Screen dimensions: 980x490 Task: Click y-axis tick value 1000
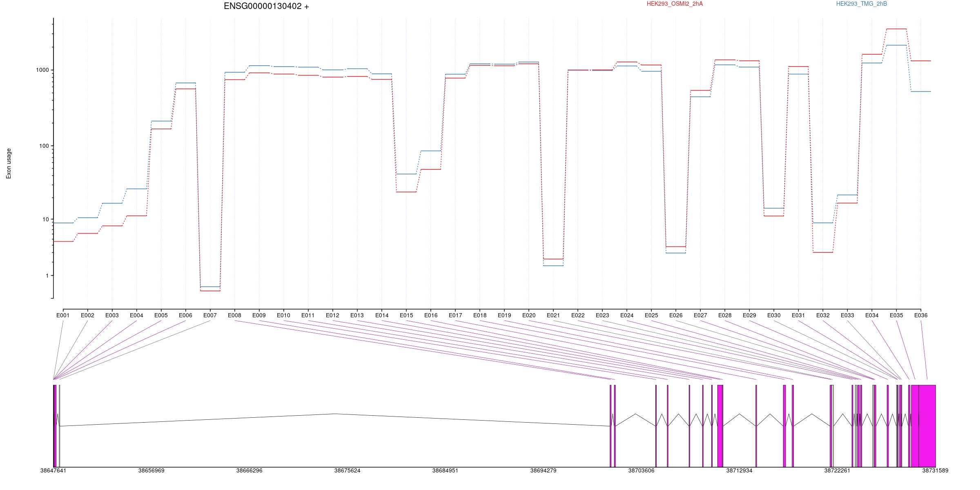coord(42,70)
